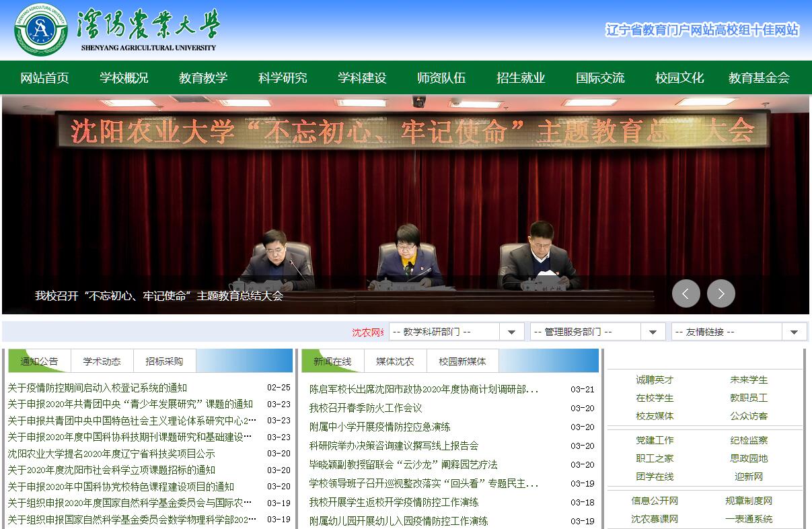Screen dimensions: 812x529
Task: Open the 思政园地 link
Action: point(749,458)
